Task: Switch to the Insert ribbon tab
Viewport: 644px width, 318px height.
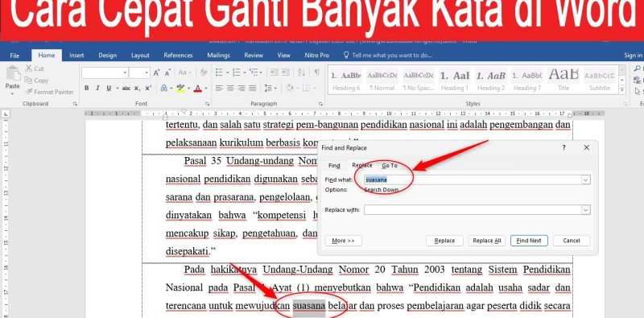Action: point(76,55)
